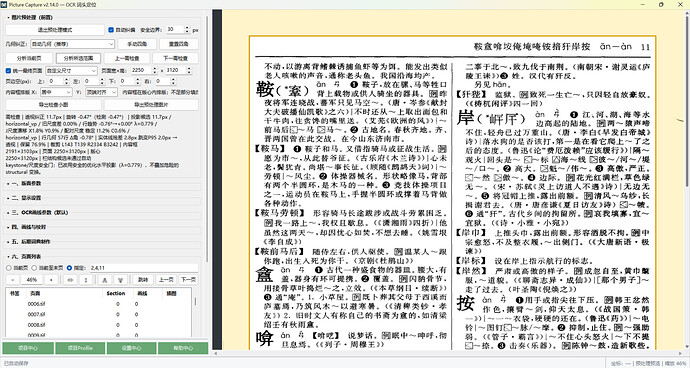This screenshot has height=368, width=690.
Task: Click the 导出检查小图 button
Action: point(54,105)
